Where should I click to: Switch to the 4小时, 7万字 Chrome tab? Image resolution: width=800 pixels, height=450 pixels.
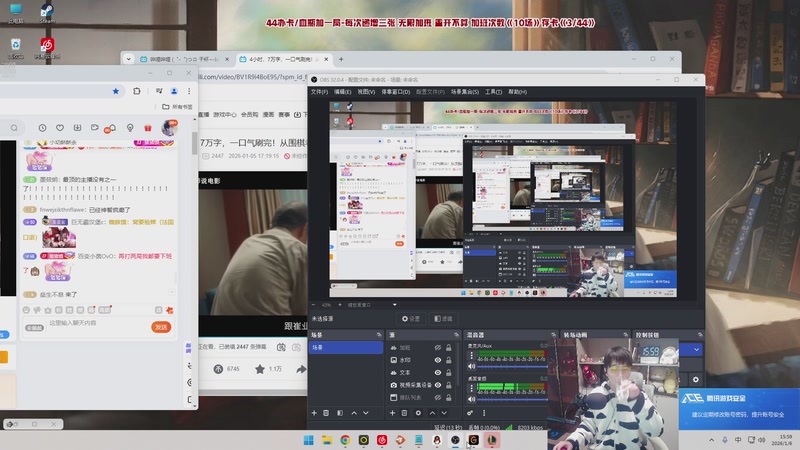click(x=284, y=59)
